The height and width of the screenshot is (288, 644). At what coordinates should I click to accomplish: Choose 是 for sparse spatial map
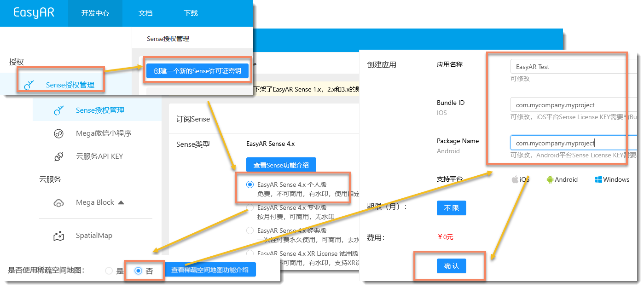109,271
